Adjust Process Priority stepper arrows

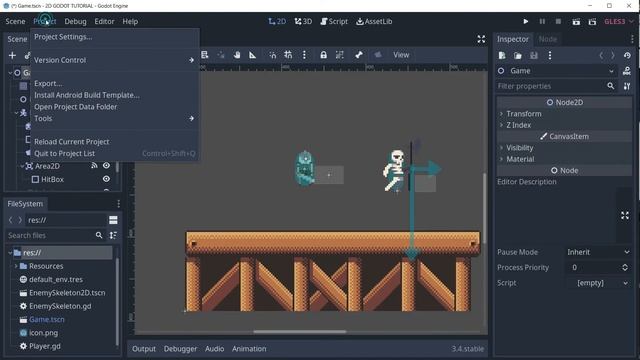[625, 267]
